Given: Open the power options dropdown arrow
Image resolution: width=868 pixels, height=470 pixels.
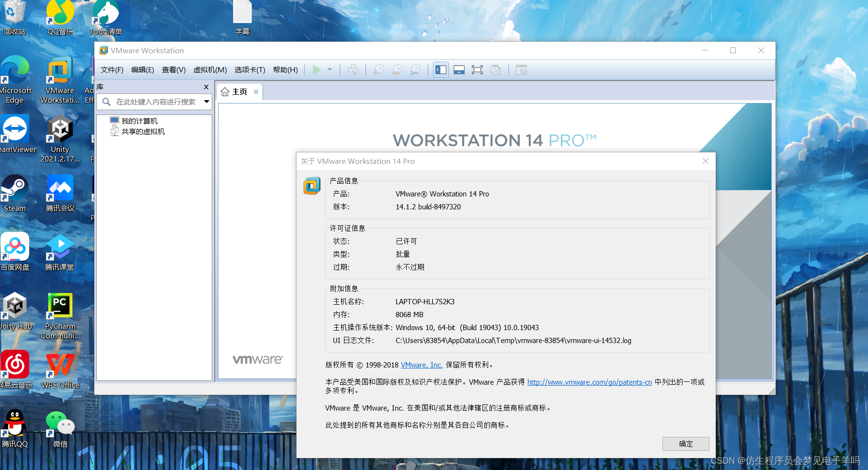Looking at the screenshot, I should [x=330, y=70].
